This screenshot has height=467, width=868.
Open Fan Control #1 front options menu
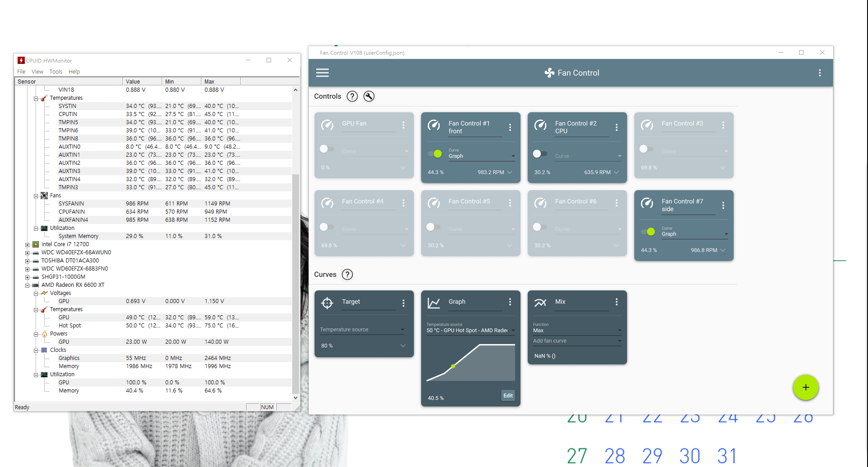click(x=510, y=127)
